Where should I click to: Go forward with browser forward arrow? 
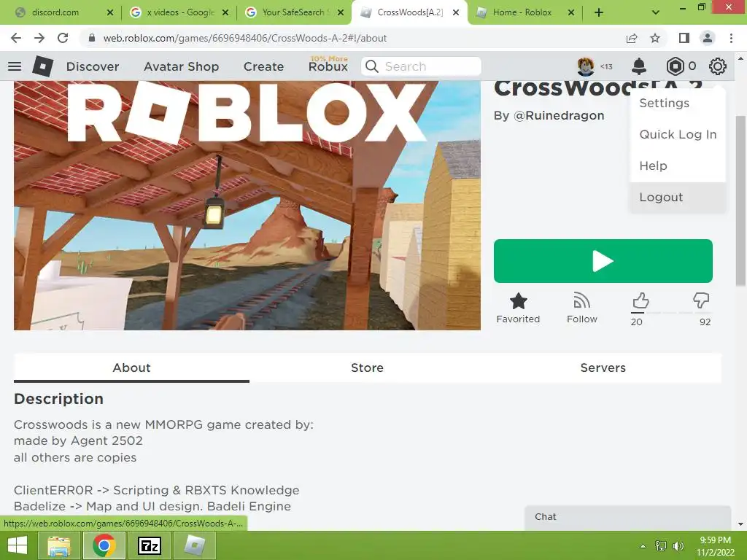(39, 38)
